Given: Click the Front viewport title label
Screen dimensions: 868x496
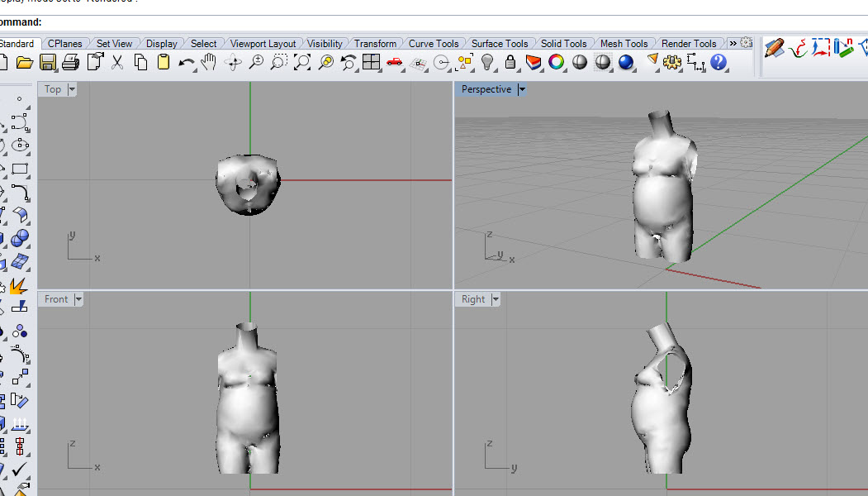Looking at the screenshot, I should [56, 299].
